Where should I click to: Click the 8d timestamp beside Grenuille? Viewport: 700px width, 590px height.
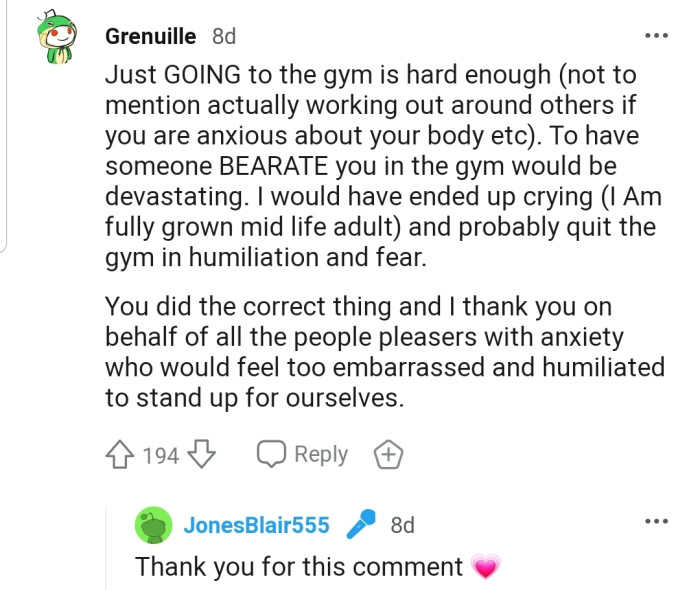(224, 37)
